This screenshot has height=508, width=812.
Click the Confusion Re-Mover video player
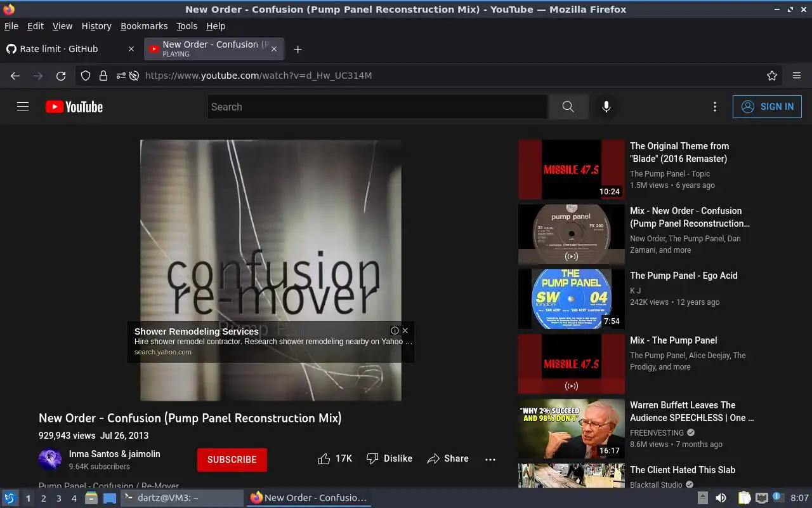(x=271, y=271)
